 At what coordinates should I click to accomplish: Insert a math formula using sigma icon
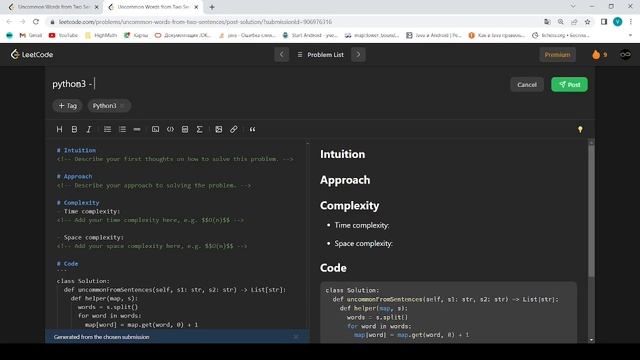click(x=200, y=129)
